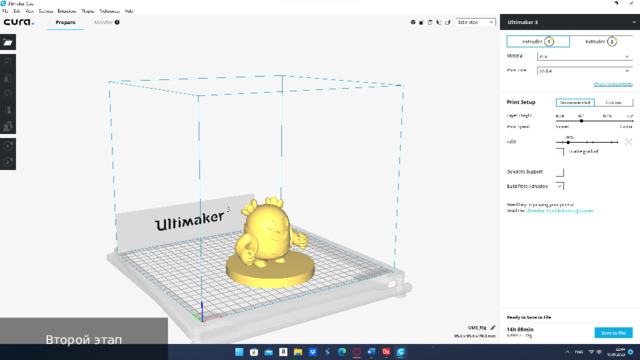Open the Preferences menu
Screen dimensions: 640x360
pyautogui.click(x=109, y=11)
